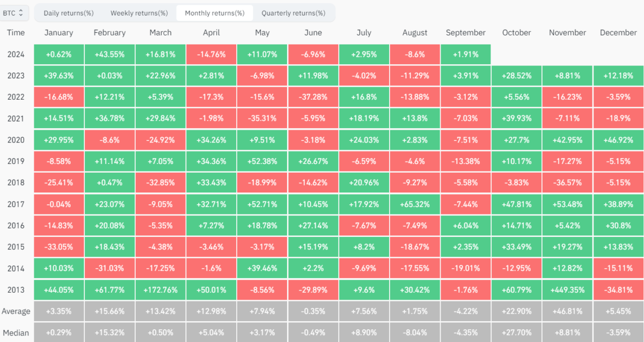
Task: Click the Average row label
Action: click(x=16, y=311)
